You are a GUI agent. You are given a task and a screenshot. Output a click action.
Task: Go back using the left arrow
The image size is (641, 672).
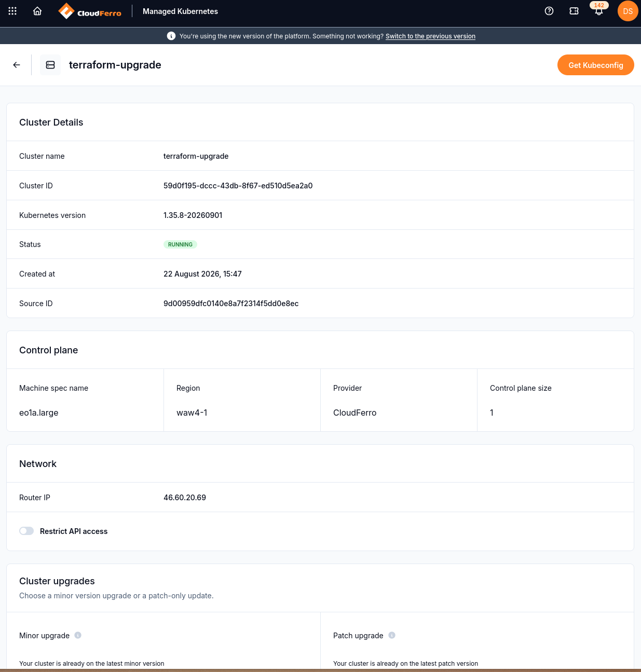click(17, 65)
